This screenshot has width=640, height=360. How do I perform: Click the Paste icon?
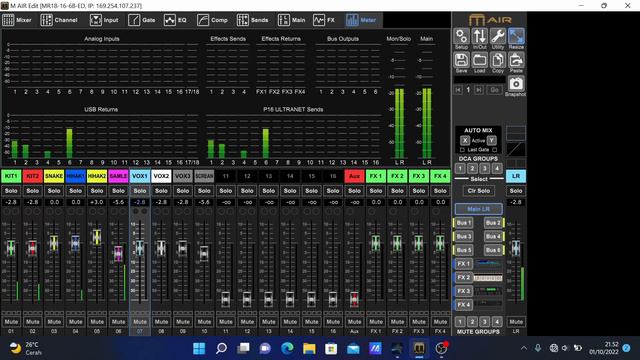point(516,60)
